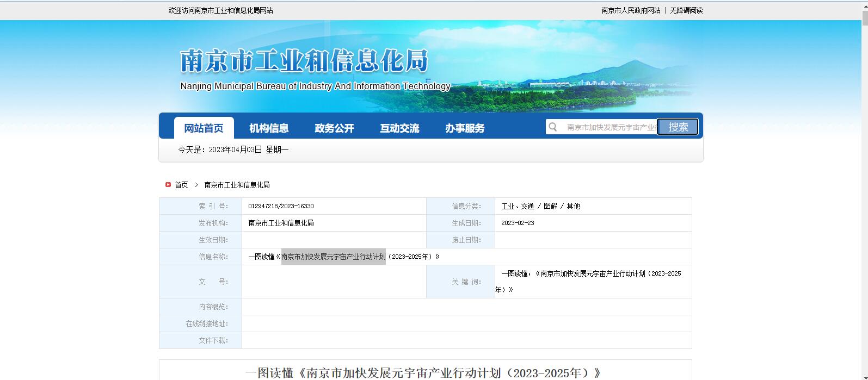Focus the site search input field
The height and width of the screenshot is (380, 868).
point(610,127)
